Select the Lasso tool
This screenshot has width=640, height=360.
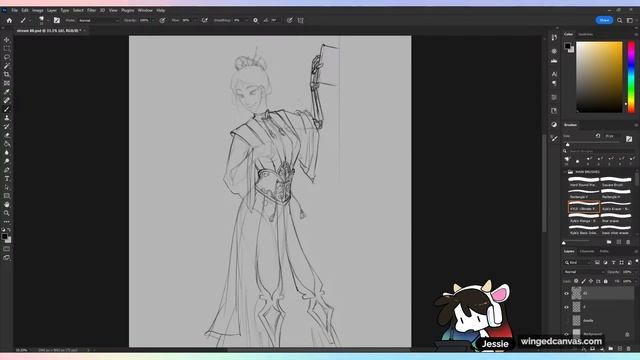point(7,57)
